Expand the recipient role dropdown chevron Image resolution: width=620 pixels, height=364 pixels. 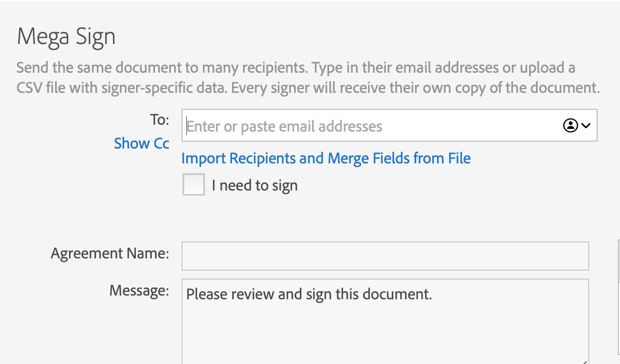click(x=585, y=125)
